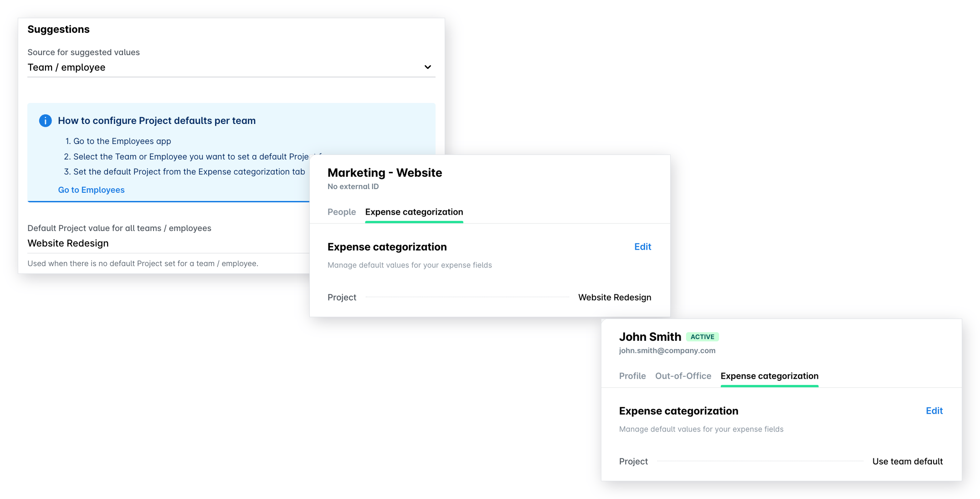Click step '1. Go to the Employees app'
The image size is (980, 499).
coord(118,141)
